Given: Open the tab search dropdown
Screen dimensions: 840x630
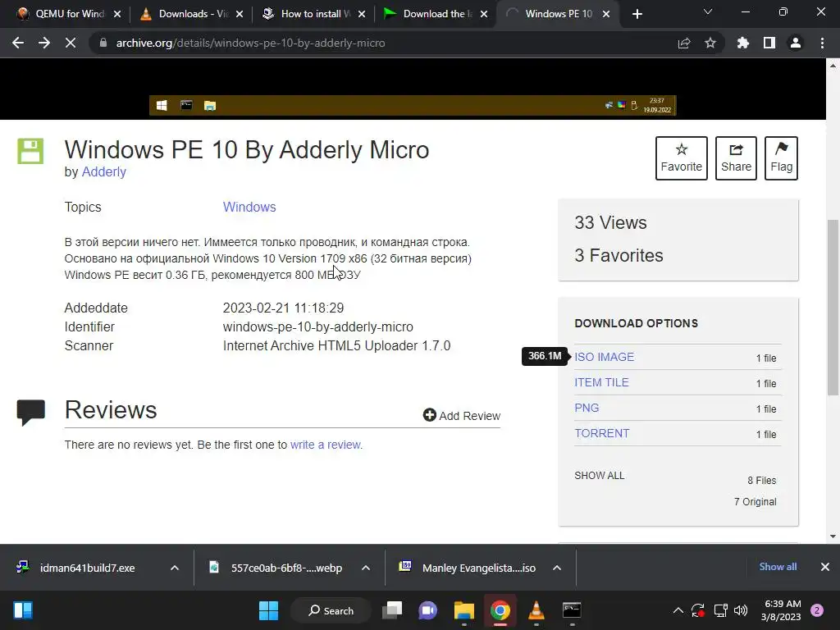Looking at the screenshot, I should (x=708, y=11).
